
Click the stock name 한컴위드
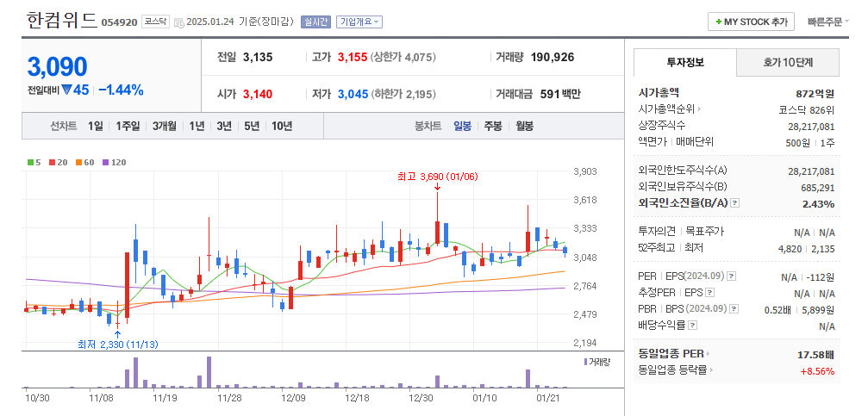61,21
